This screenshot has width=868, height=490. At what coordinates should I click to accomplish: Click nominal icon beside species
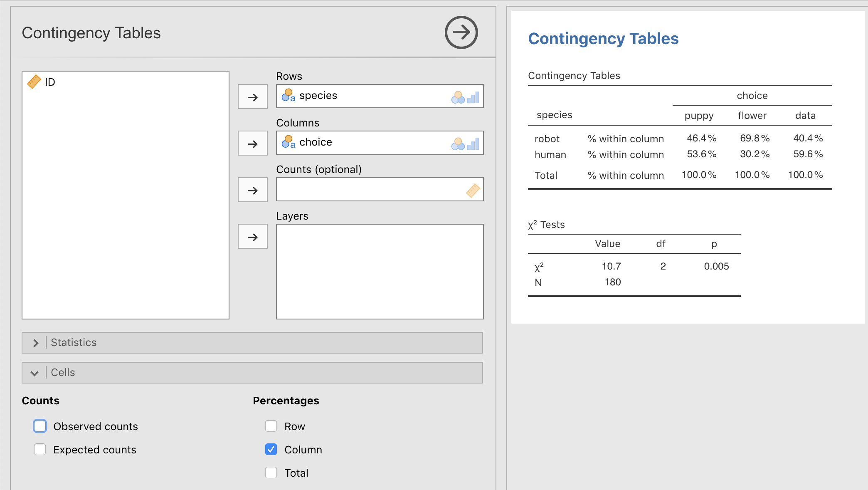[288, 96]
